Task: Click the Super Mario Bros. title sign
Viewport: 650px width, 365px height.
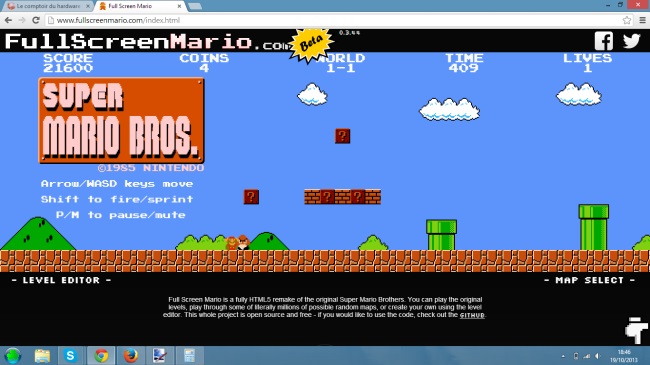Action: [121, 120]
